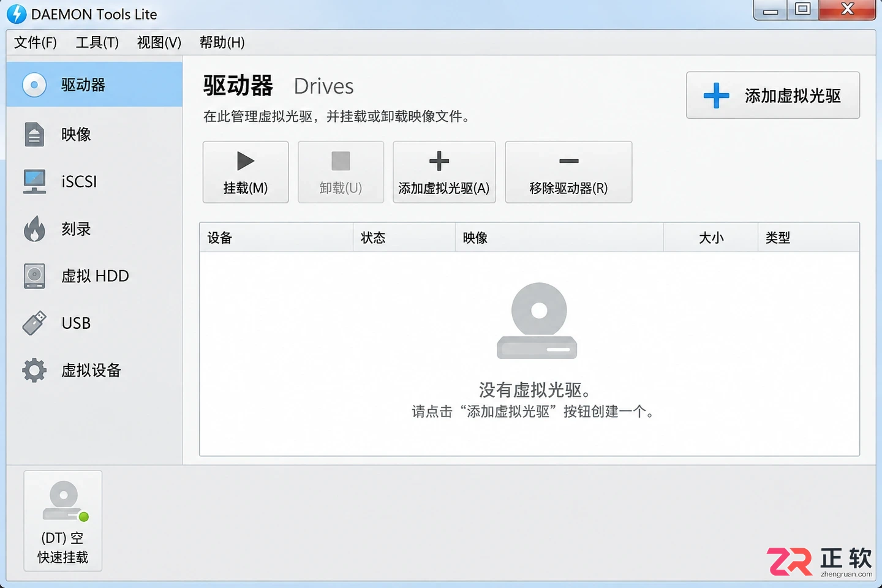Click the 卸载(U) button label
Screen dimensions: 882x588
coord(341,188)
